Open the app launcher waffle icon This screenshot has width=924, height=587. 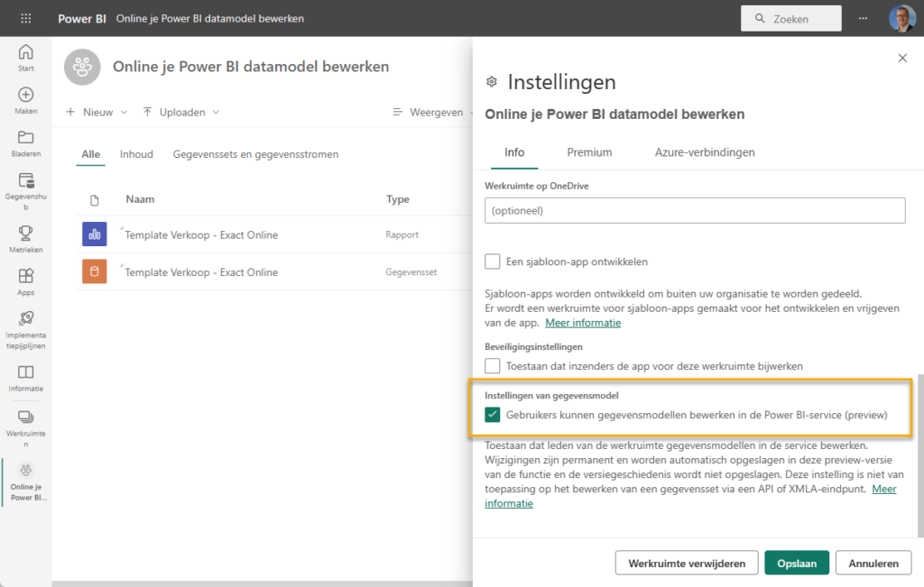(25, 18)
